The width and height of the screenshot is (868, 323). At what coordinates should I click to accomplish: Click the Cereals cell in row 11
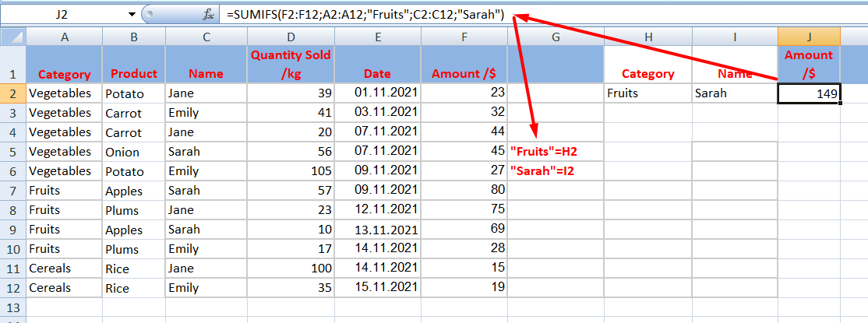point(64,269)
